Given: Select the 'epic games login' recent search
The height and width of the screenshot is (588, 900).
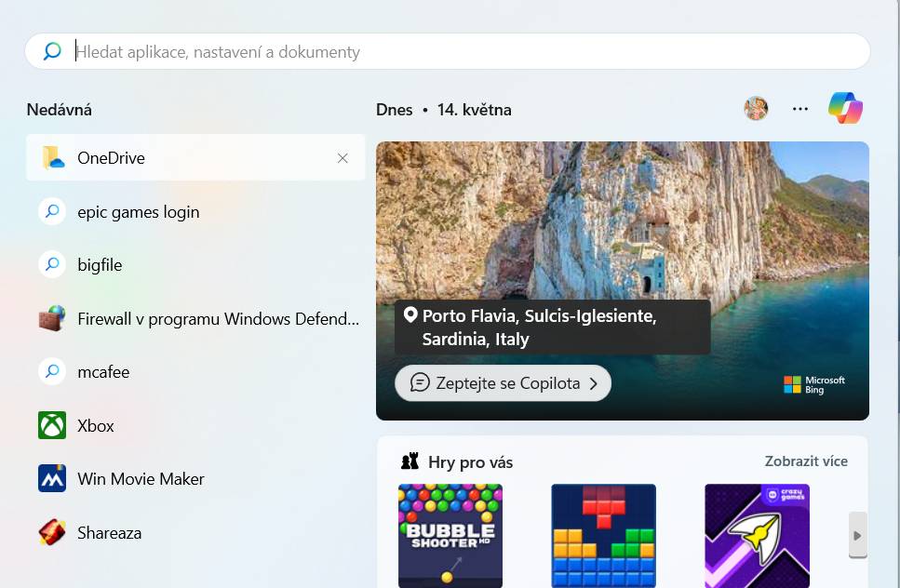Looking at the screenshot, I should click(139, 212).
